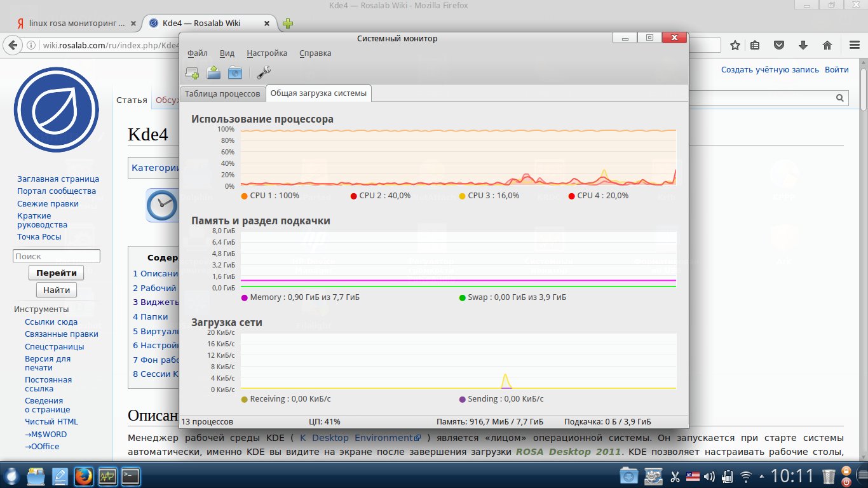Focus the wiki sidebar Поиск search field
868x488 pixels.
(57, 256)
